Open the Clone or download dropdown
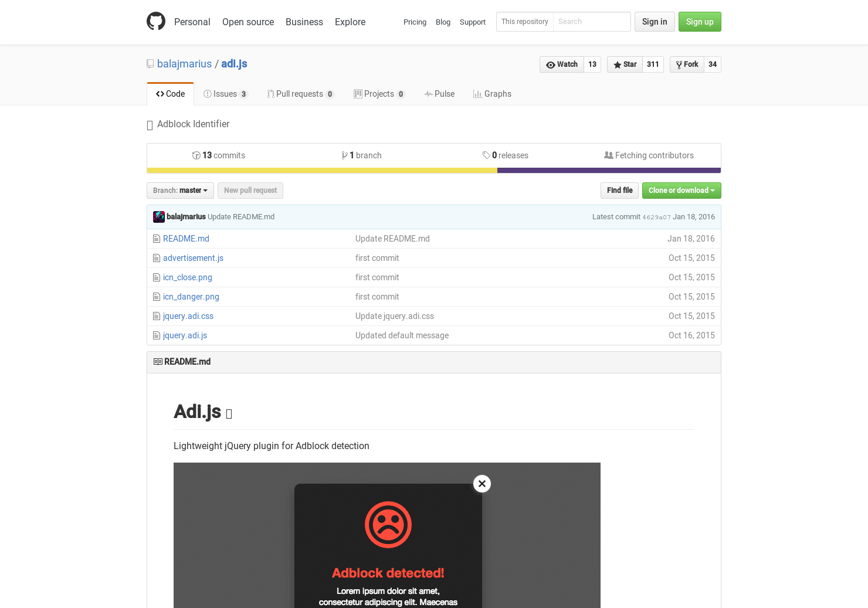The height and width of the screenshot is (608, 868). pyautogui.click(x=681, y=191)
